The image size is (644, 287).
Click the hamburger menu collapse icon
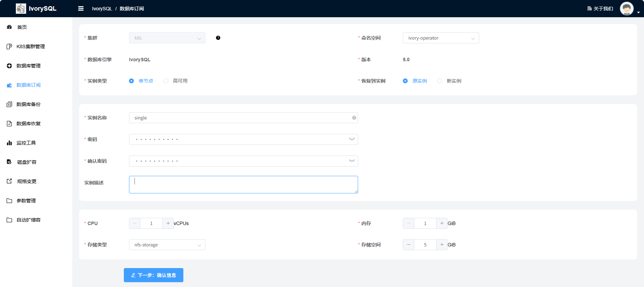[x=81, y=9]
